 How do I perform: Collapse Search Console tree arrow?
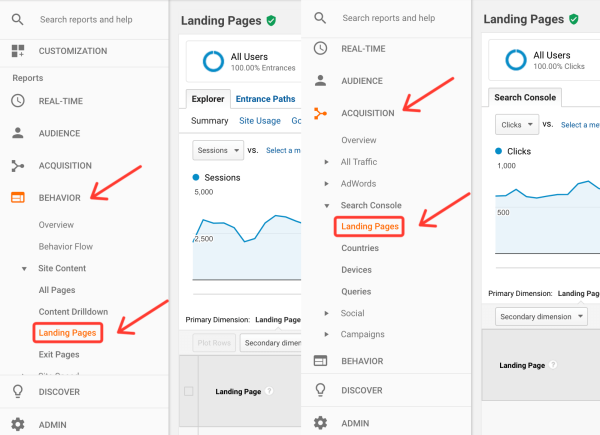tap(326, 206)
